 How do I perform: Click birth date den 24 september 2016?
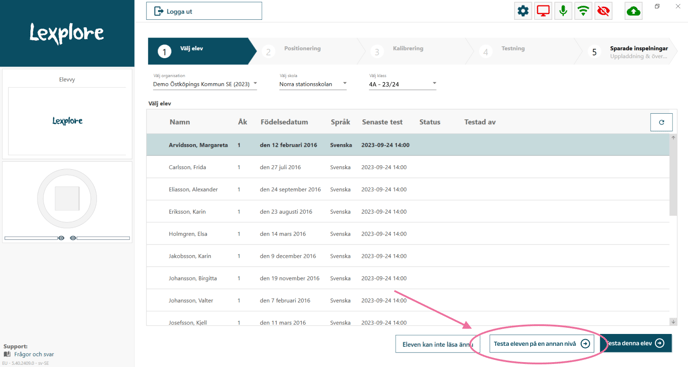290,190
